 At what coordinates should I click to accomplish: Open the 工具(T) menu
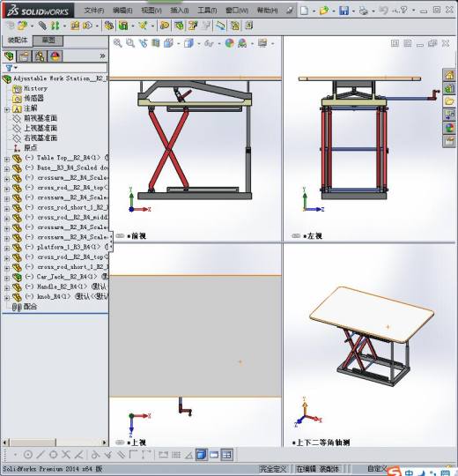pyautogui.click(x=207, y=11)
